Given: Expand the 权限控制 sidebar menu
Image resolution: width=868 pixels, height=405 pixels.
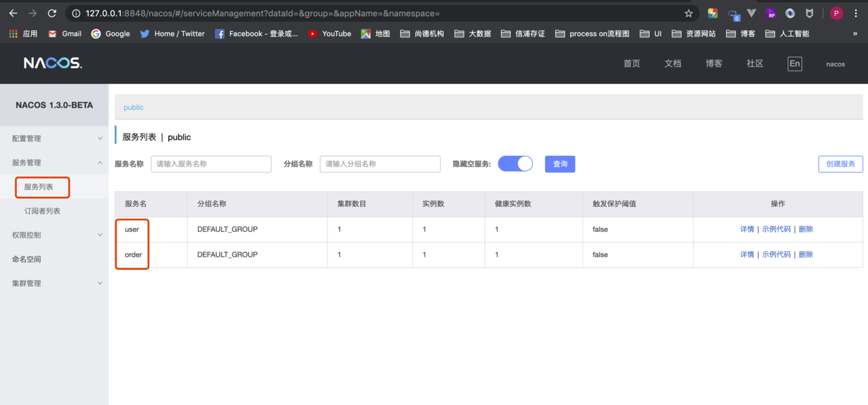Looking at the screenshot, I should [x=54, y=235].
